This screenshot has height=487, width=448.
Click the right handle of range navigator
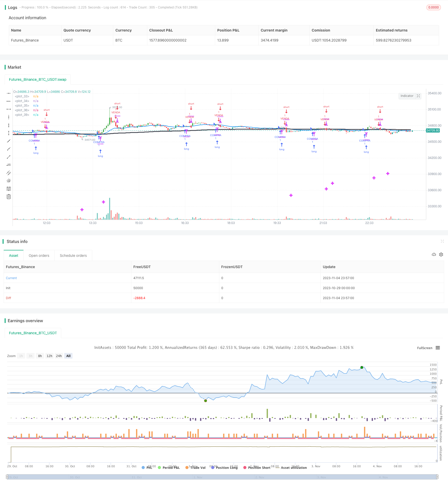[437, 477]
